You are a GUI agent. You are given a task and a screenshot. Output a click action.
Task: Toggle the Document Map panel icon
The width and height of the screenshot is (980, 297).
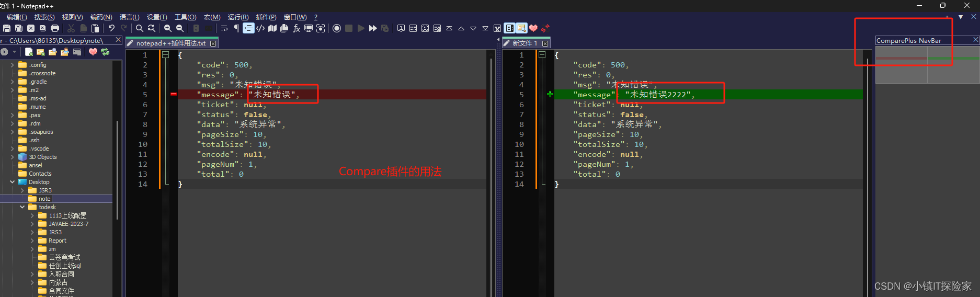click(272, 28)
